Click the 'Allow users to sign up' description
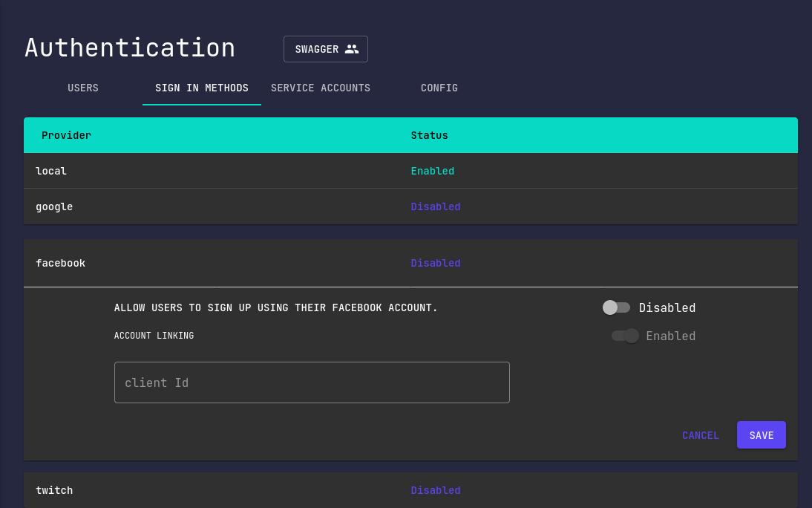Viewport: 812px width, 508px height. tap(276, 308)
